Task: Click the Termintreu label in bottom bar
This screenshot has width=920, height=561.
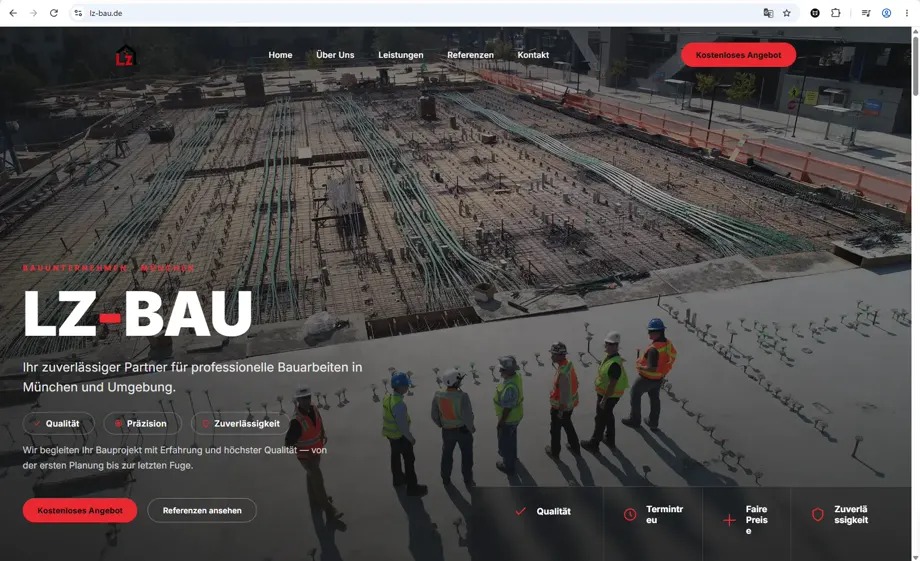Action: 665,515
